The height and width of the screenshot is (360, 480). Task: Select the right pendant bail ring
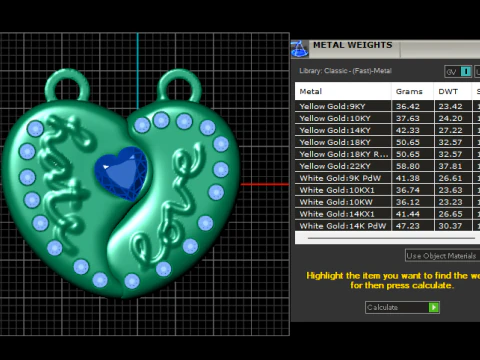point(180,85)
